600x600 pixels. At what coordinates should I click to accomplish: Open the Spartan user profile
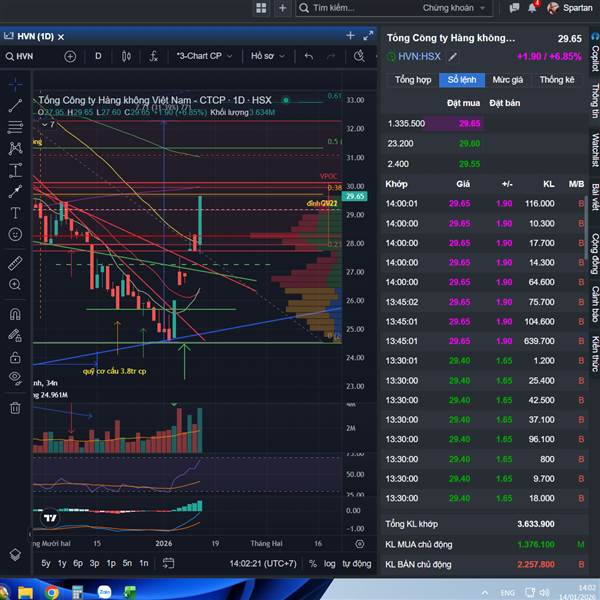[570, 8]
